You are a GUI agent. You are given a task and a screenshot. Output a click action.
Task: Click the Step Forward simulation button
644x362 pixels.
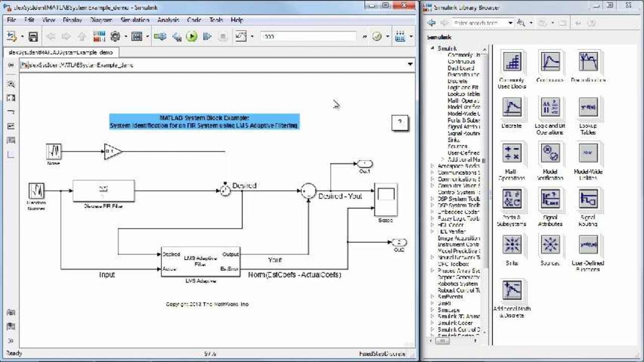click(207, 36)
